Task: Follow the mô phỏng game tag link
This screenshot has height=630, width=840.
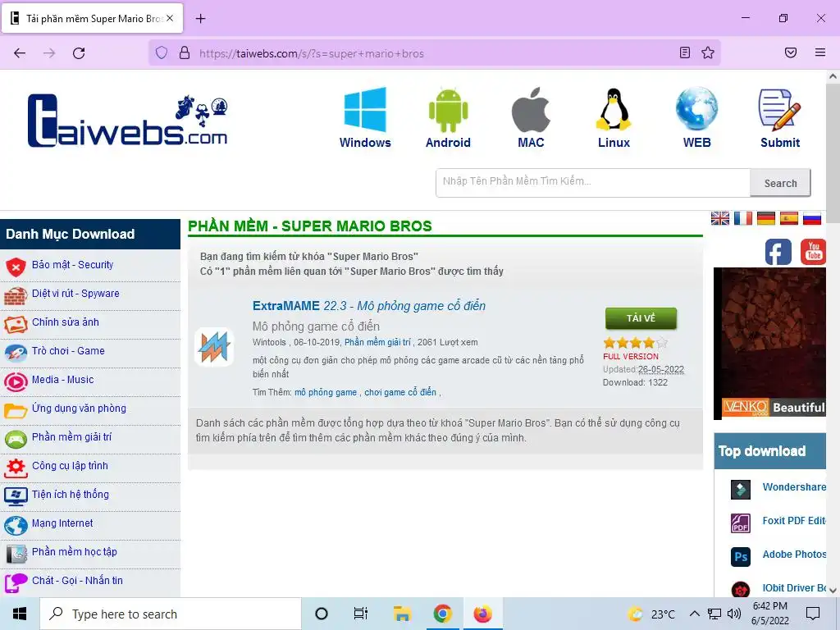Action: pos(325,393)
